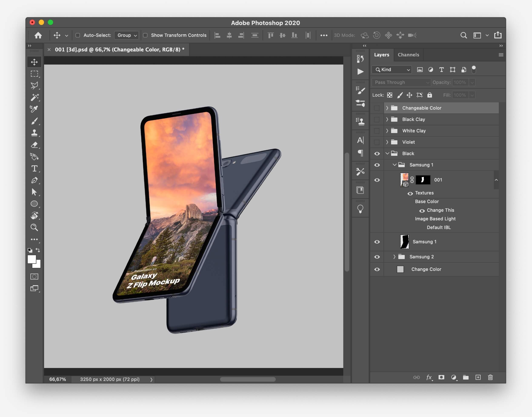
Task: Hide the Black group
Action: pos(377,153)
